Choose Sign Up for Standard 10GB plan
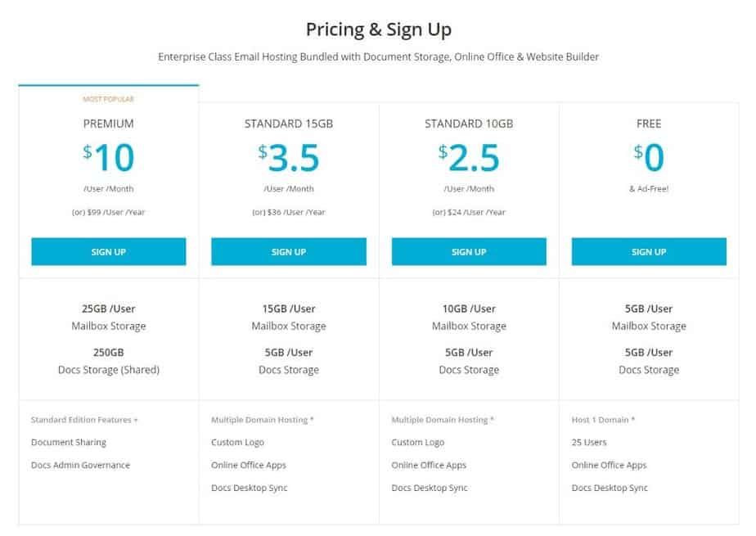 (469, 252)
